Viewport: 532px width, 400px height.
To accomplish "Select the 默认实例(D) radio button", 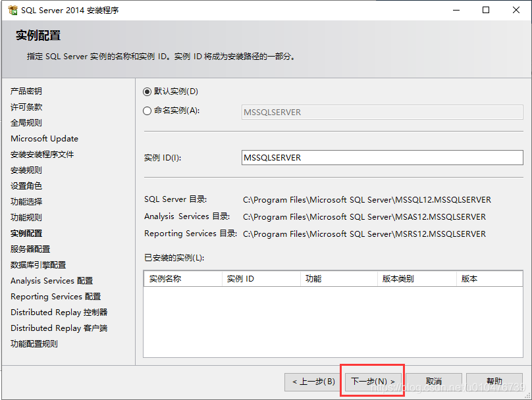I will (147, 91).
